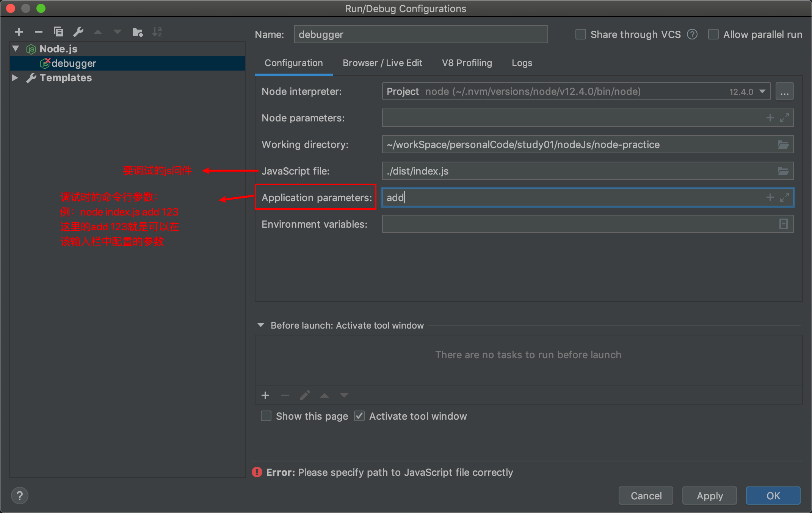Add a new run configuration with plus icon

(x=19, y=32)
